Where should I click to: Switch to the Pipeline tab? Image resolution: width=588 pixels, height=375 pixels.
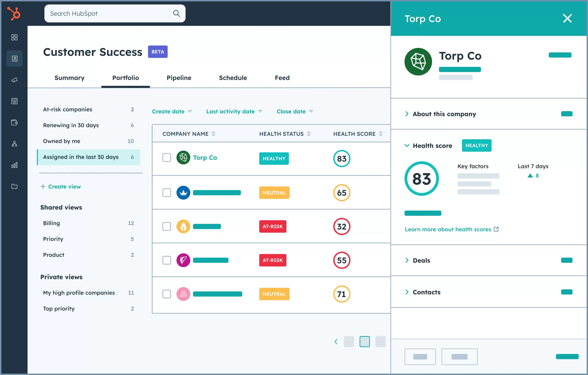click(179, 78)
